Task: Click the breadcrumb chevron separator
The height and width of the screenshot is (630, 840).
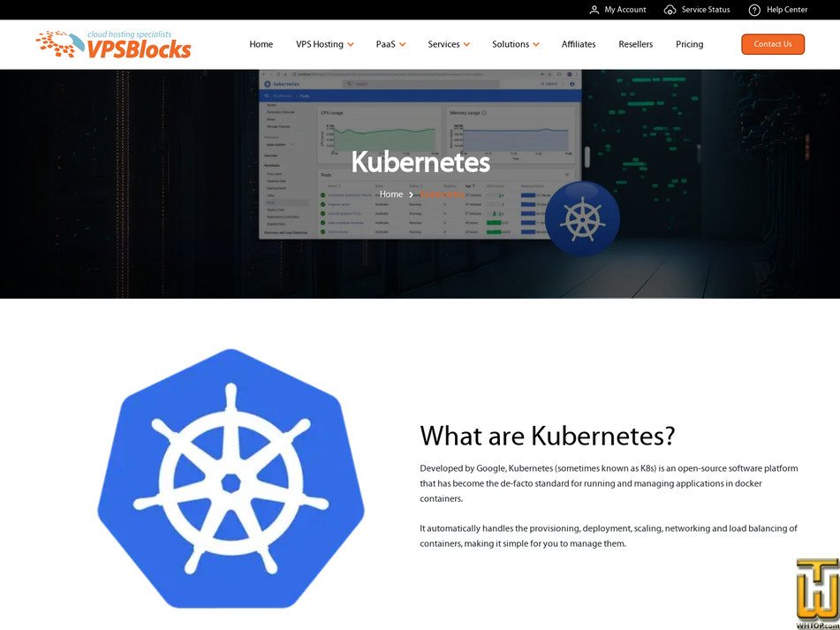Action: click(x=411, y=194)
